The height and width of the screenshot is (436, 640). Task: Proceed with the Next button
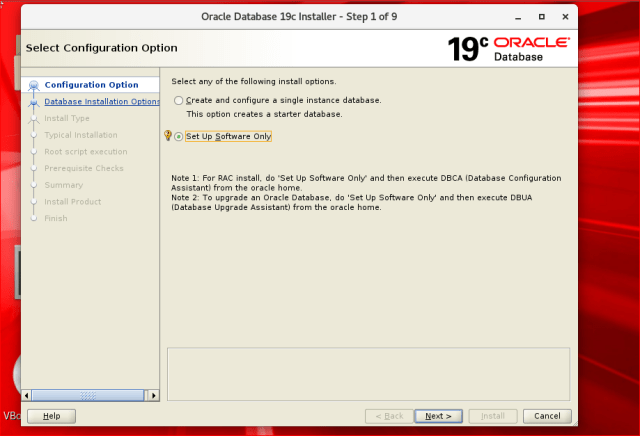[438, 416]
